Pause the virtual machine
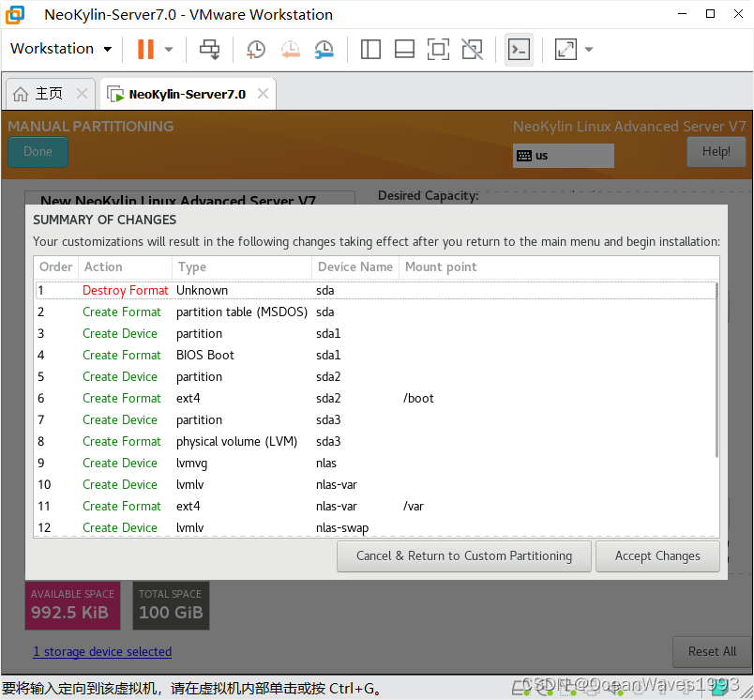Screen dimensions: 754x700 pos(145,49)
